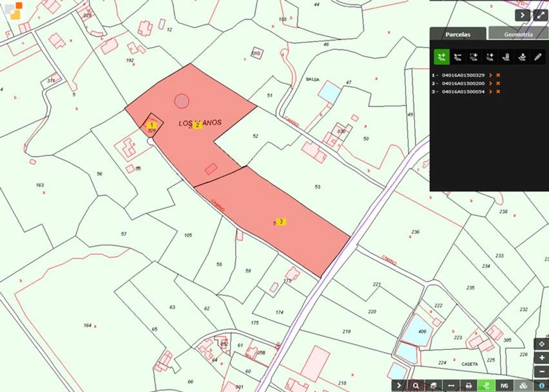Collapse side panel with top chevron
The height and width of the screenshot is (392, 549).
click(x=523, y=15)
